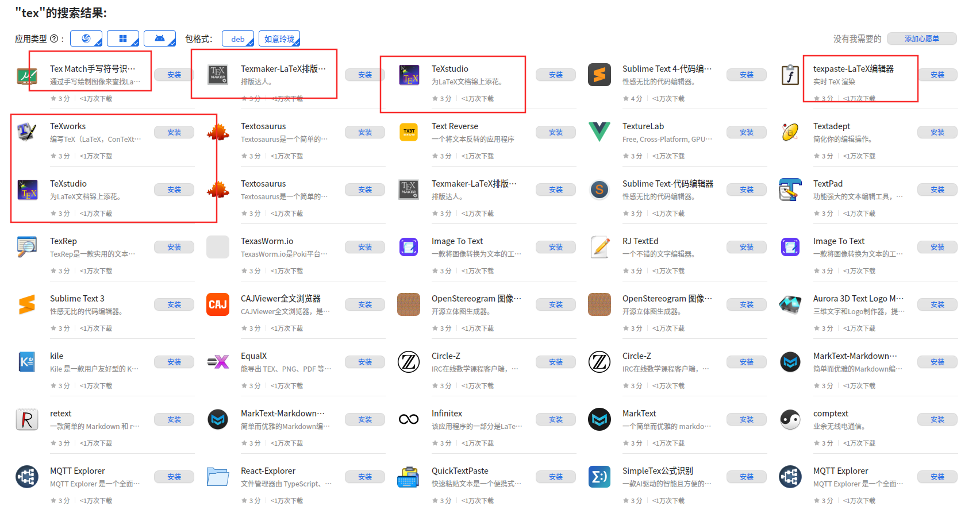Image resolution: width=980 pixels, height=506 pixels.
Task: Toggle the Windows app type filter
Action: tap(123, 38)
